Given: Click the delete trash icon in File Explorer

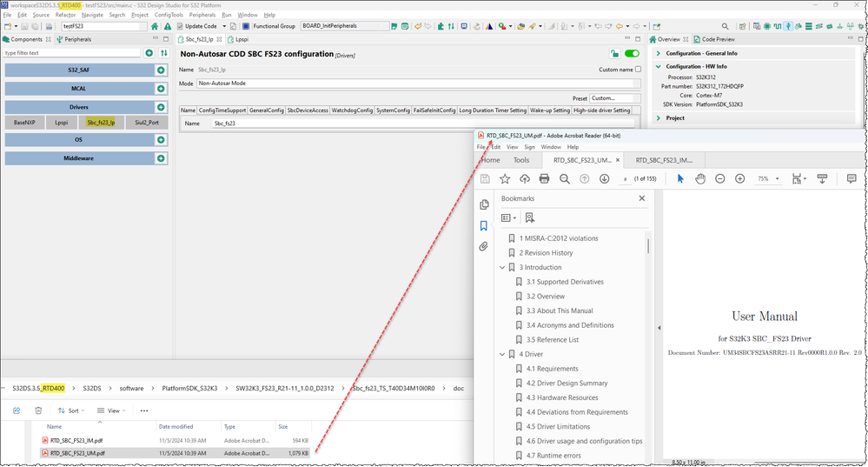Looking at the screenshot, I should [38, 410].
